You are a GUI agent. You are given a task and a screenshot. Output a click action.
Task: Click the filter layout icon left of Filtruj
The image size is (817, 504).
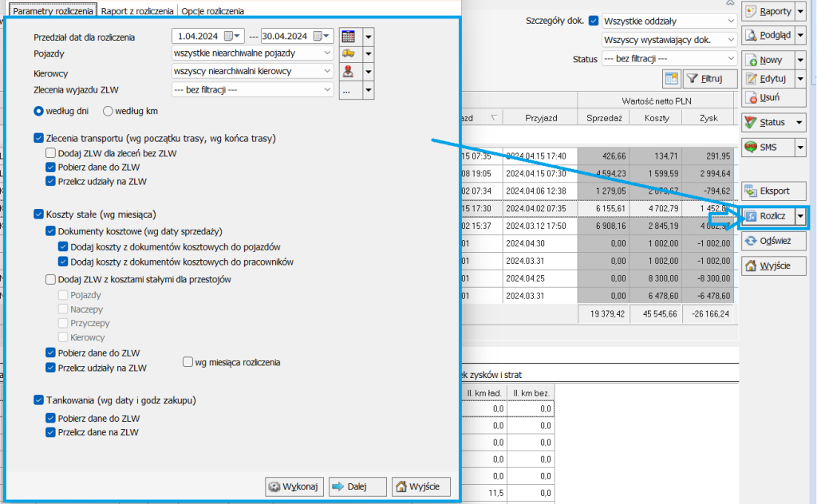(x=670, y=78)
